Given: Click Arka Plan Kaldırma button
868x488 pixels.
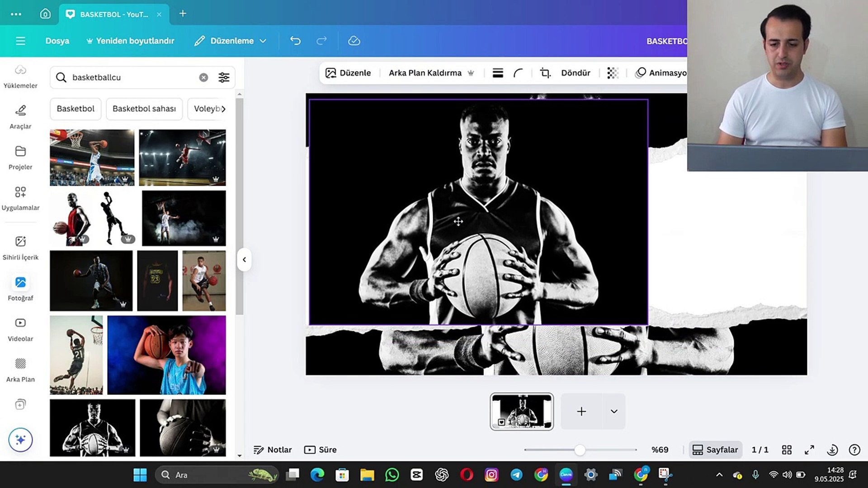Looking at the screenshot, I should 425,73.
